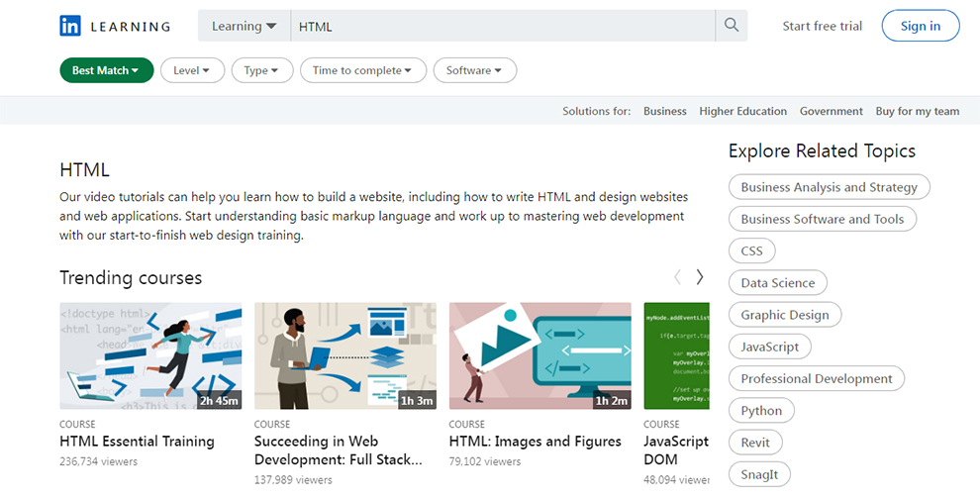This screenshot has height=498, width=980.
Task: Expand the Software filter
Action: point(475,70)
